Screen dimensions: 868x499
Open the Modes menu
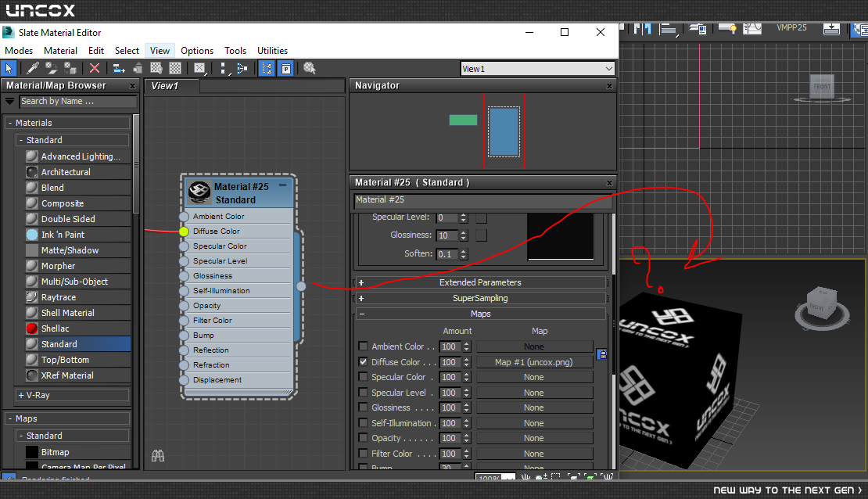pos(19,50)
